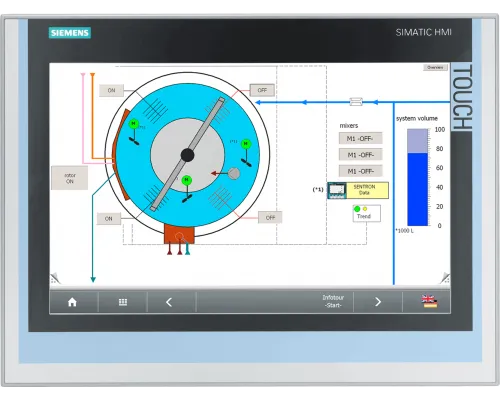The width and height of the screenshot is (500, 400).
Task: Navigate back with the left chevron
Action: click(169, 302)
